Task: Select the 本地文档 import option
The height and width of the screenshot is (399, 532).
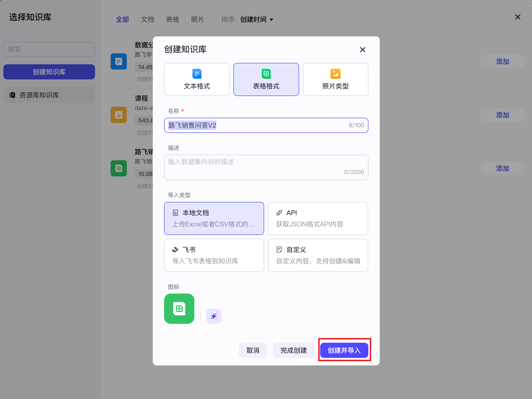Action: [214, 218]
